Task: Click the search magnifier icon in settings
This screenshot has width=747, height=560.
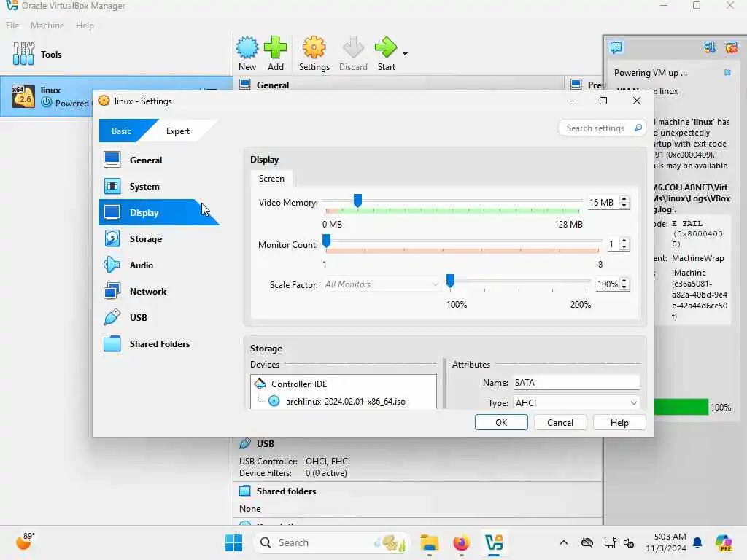Action: click(638, 128)
